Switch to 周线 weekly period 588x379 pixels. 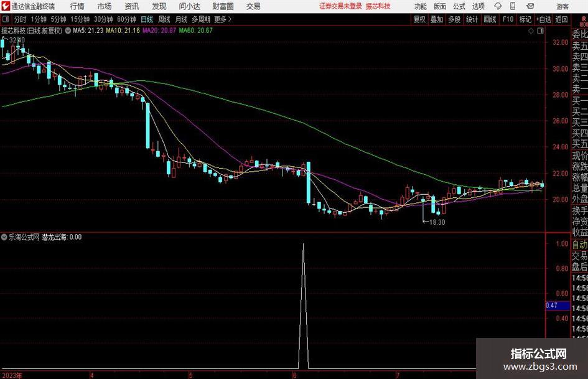164,19
